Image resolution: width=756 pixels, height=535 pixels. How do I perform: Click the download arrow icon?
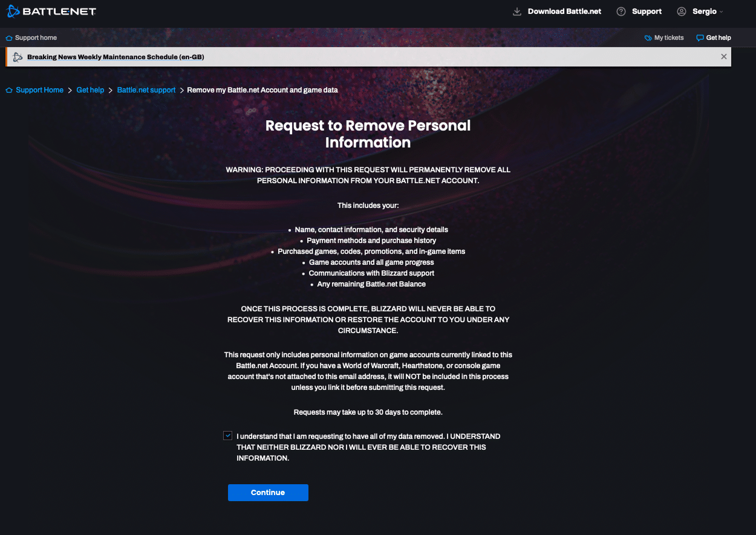(517, 11)
